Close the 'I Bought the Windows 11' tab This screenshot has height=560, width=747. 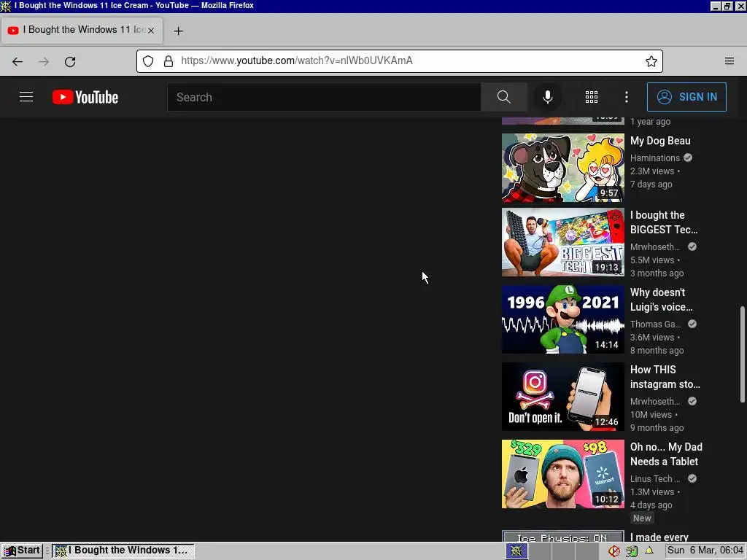click(150, 31)
